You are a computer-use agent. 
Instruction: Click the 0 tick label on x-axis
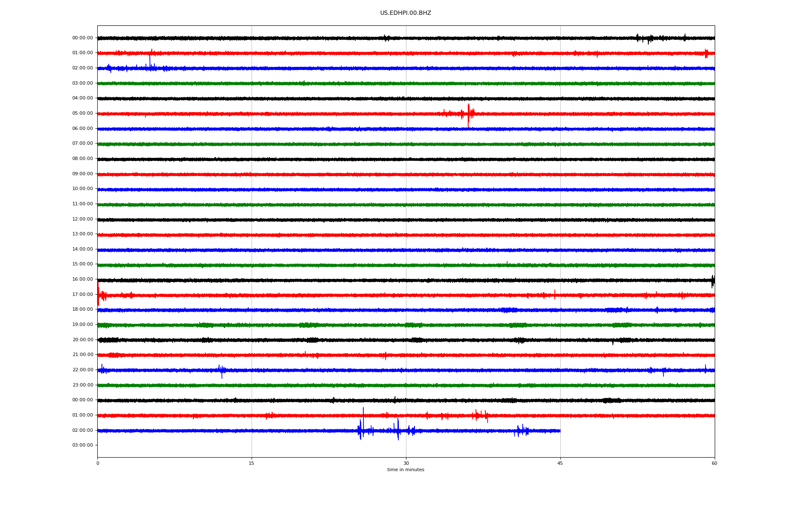[98, 464]
